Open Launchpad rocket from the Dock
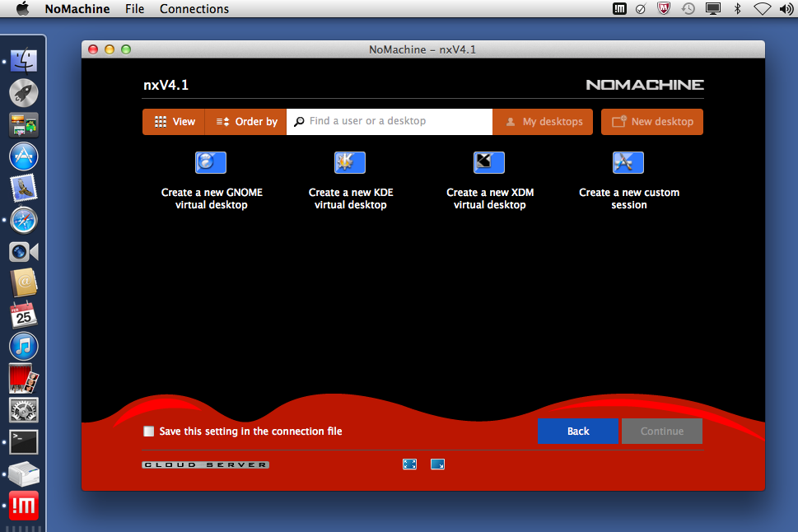Image resolution: width=798 pixels, height=532 pixels. coord(23,93)
